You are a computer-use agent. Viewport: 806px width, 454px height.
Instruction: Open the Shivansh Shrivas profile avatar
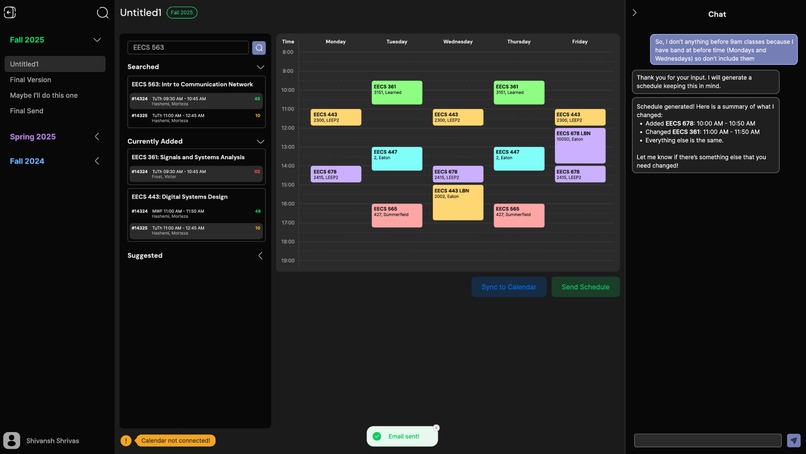point(12,441)
